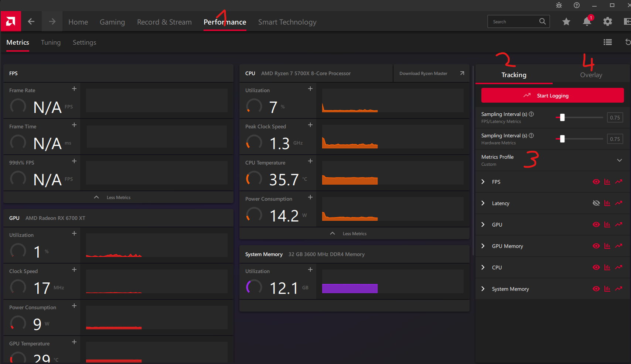The height and width of the screenshot is (364, 631).
Task: Go forward with the right arrow
Action: (x=52, y=21)
